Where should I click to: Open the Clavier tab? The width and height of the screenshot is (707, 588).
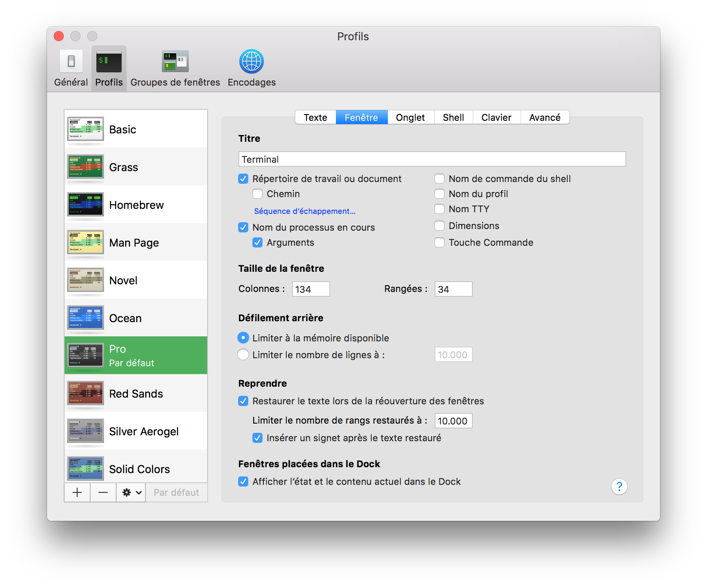click(496, 117)
